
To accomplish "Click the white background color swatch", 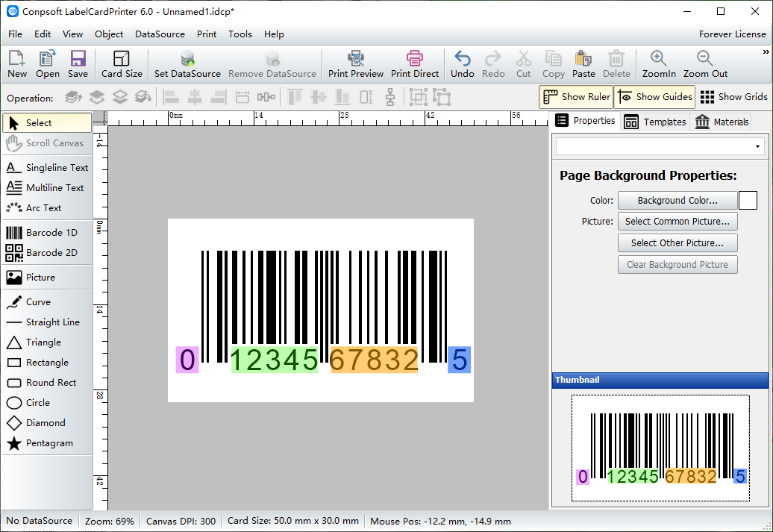I will [x=748, y=200].
